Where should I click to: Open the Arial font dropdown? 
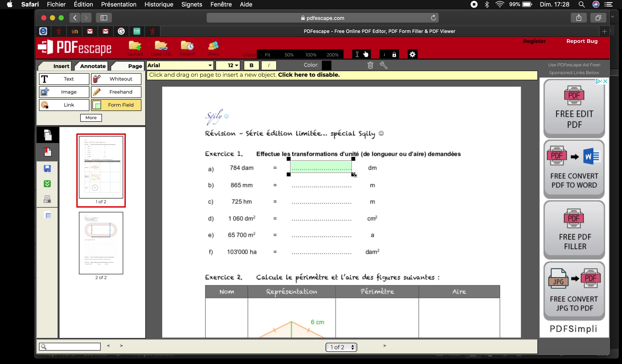(180, 65)
